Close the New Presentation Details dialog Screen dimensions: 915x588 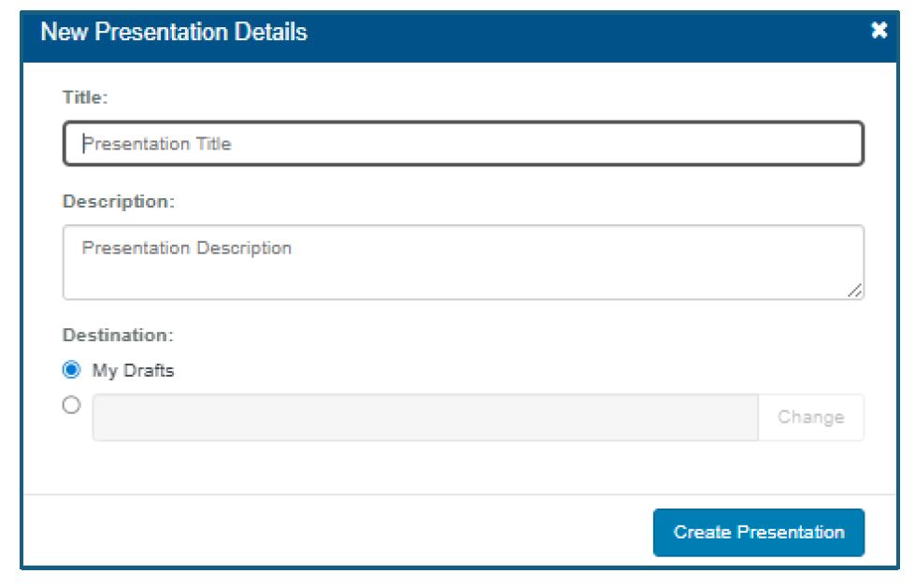(x=879, y=31)
